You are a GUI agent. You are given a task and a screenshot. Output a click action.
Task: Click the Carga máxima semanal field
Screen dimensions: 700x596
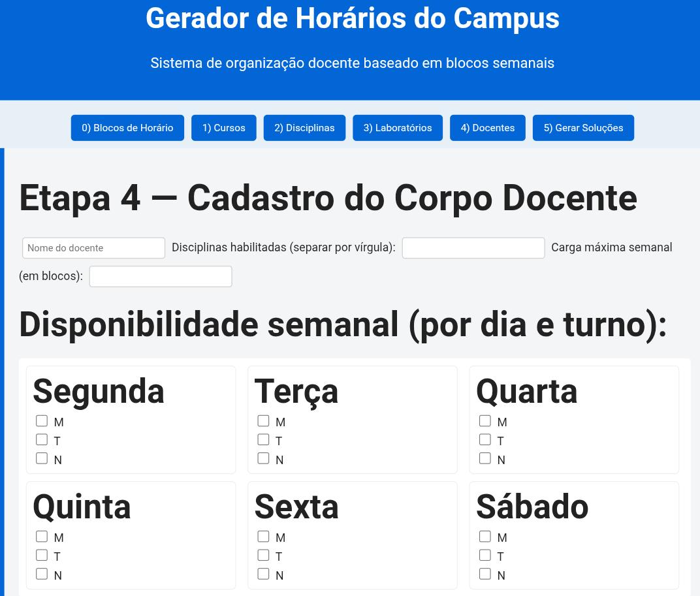pos(161,277)
